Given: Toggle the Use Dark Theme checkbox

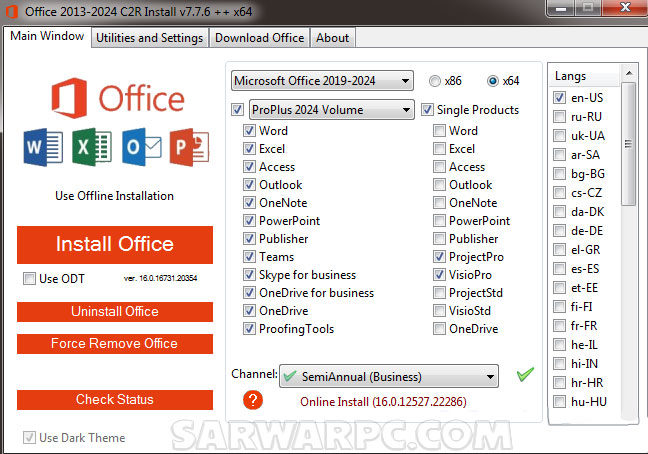Looking at the screenshot, I should [x=29, y=437].
